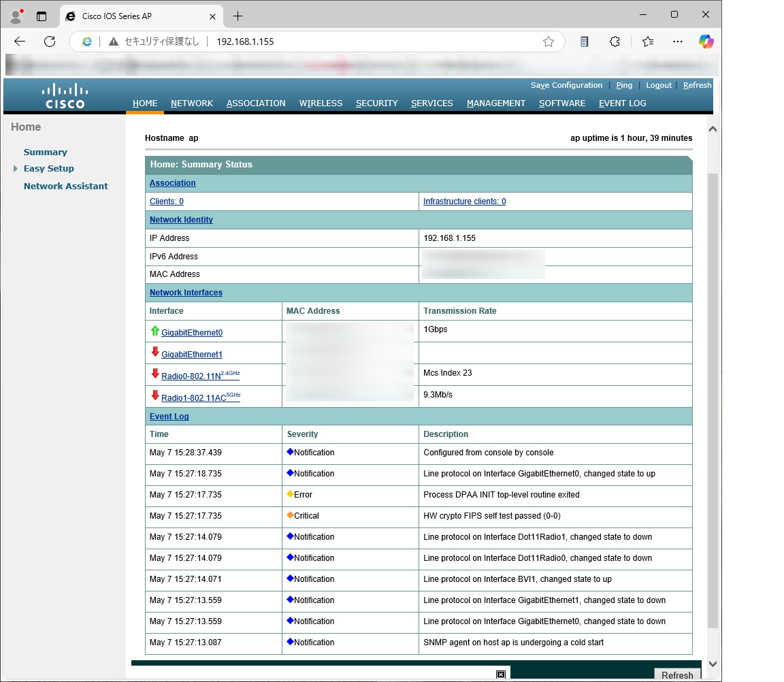Go to the EVENT LOG tab
The height and width of the screenshot is (682, 784).
click(622, 103)
